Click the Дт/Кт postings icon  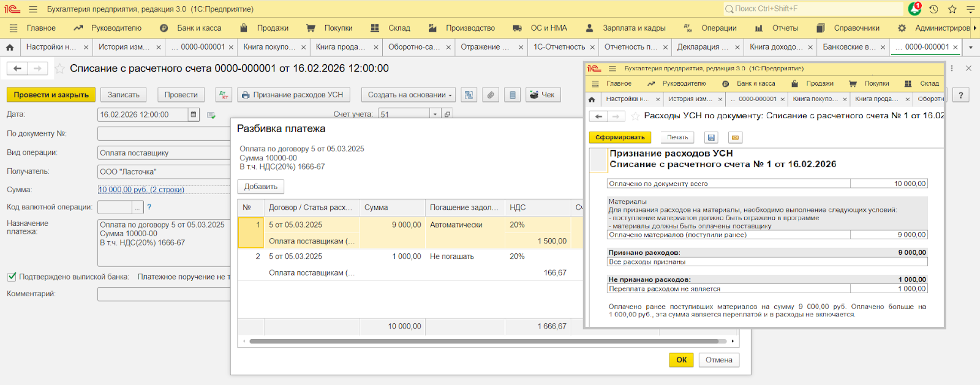[224, 95]
